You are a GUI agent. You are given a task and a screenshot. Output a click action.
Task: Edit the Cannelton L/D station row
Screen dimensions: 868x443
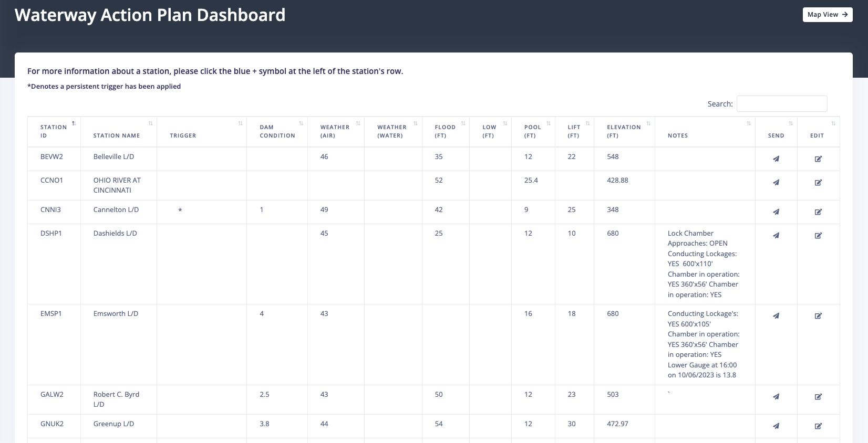click(x=818, y=212)
